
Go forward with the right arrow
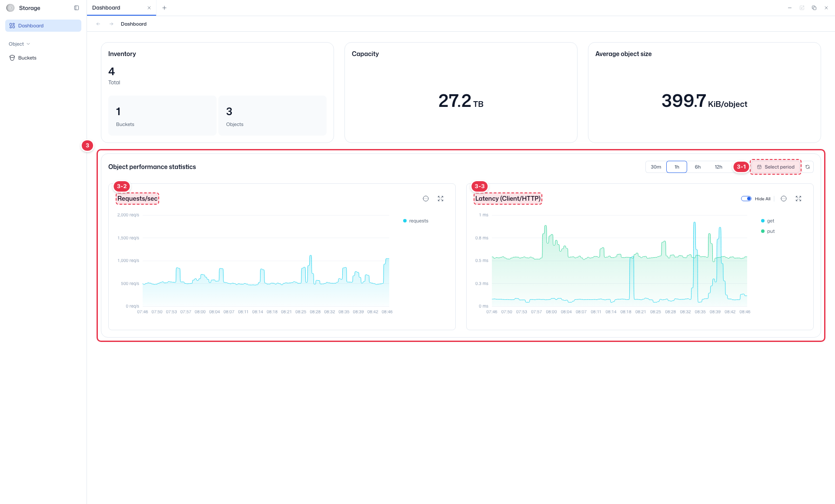pyautogui.click(x=111, y=24)
